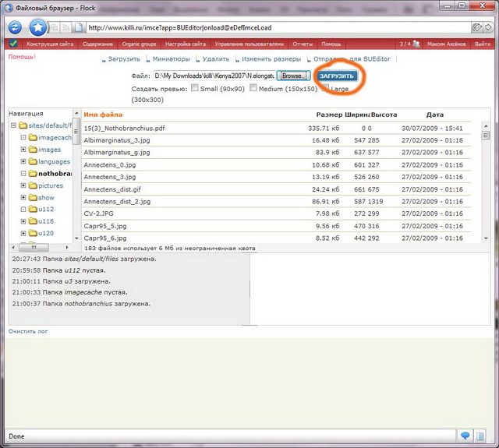Click the blue star bookmark button
The image size is (499, 448).
point(37,26)
